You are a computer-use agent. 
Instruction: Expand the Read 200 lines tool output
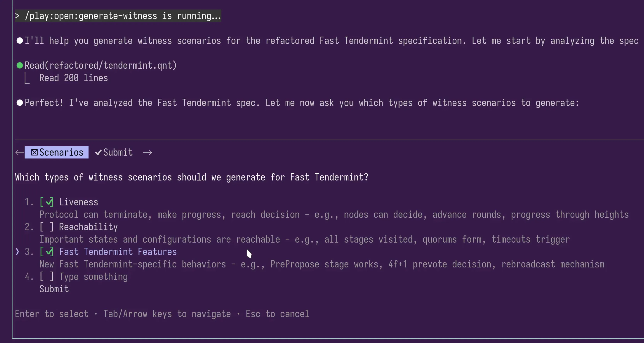pyautogui.click(x=73, y=78)
